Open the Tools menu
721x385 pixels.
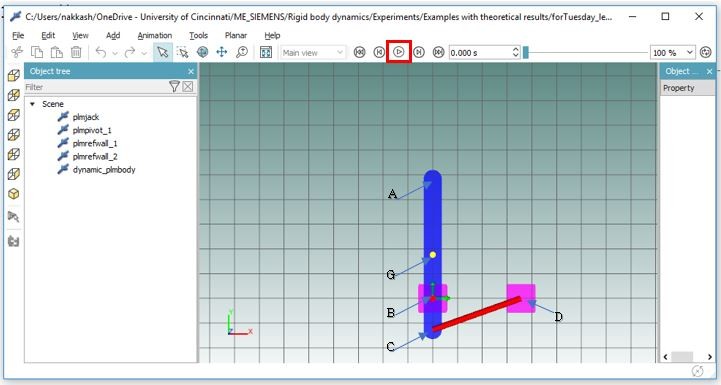tap(198, 35)
